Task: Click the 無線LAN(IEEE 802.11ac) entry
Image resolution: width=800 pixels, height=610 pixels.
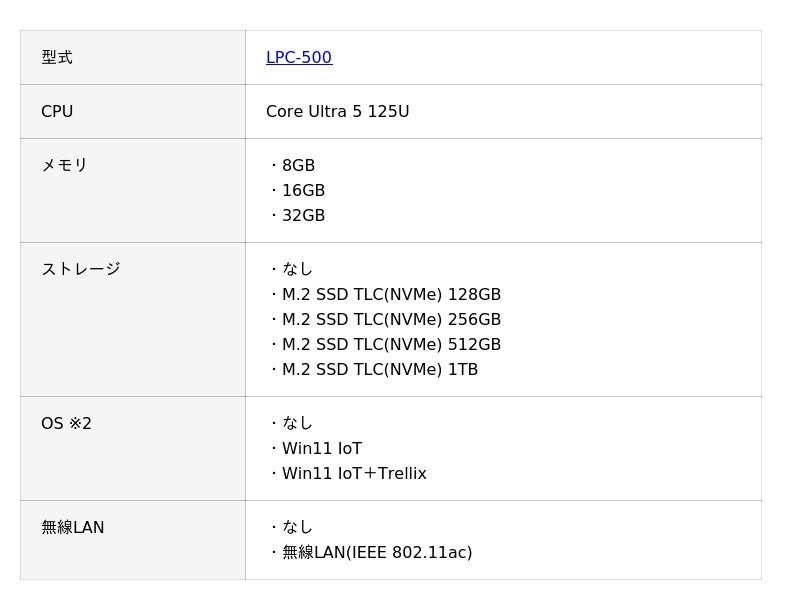Action: (x=377, y=553)
